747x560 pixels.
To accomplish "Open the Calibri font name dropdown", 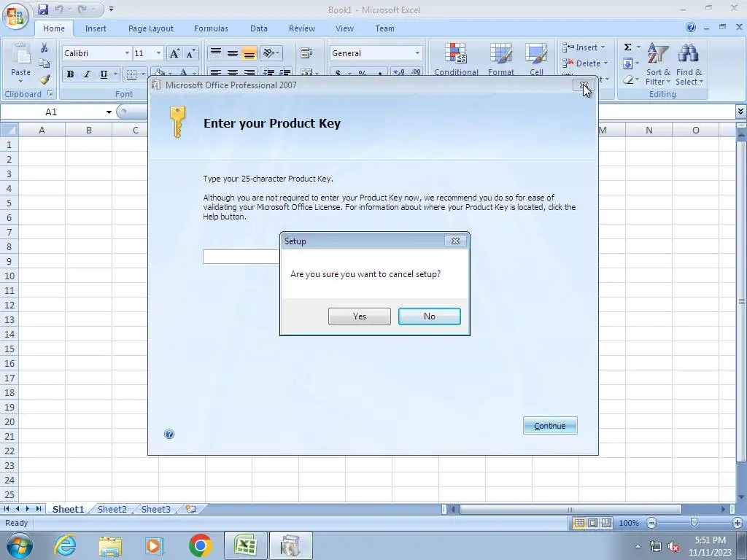I will pyautogui.click(x=127, y=53).
